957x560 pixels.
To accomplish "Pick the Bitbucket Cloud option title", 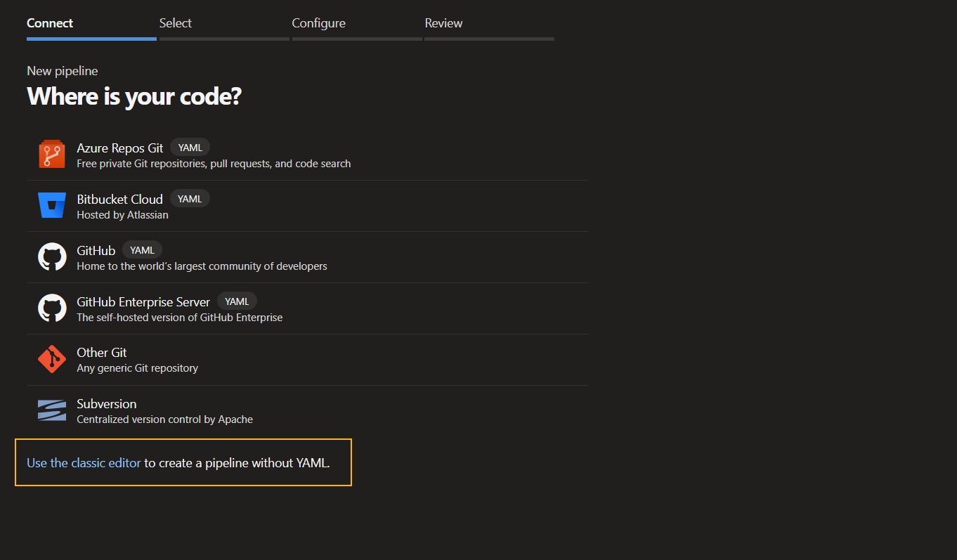I will [x=119, y=199].
